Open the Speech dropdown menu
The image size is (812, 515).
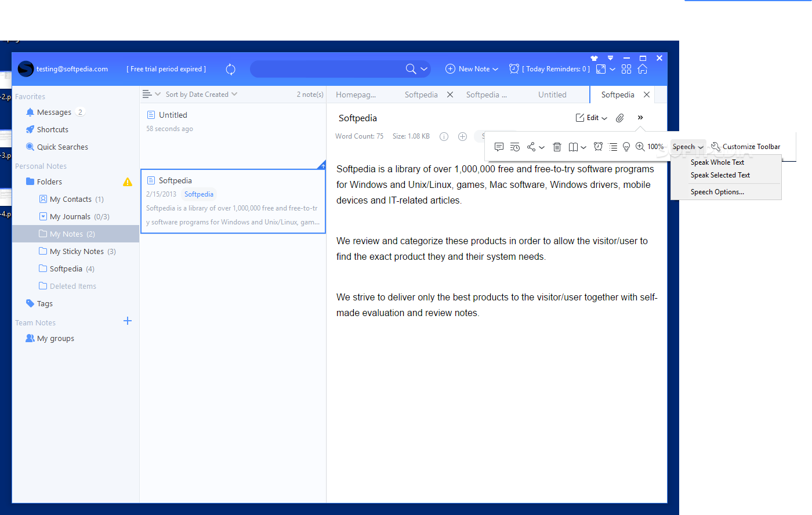688,147
